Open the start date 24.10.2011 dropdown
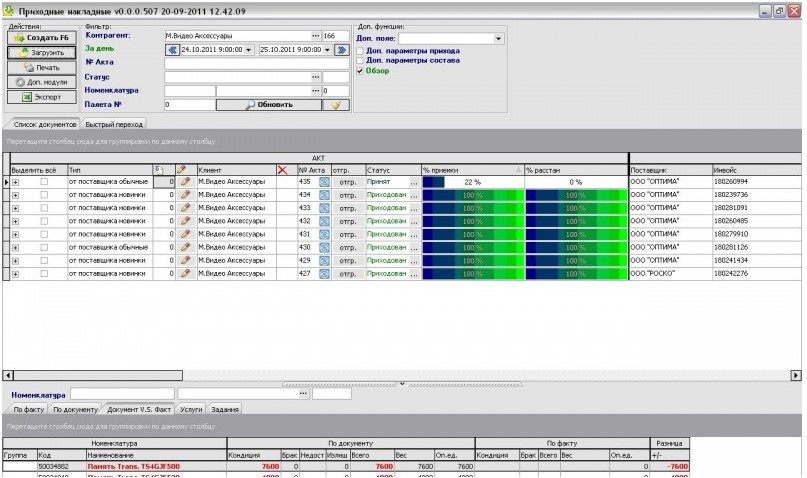This screenshot has width=807, height=478. pos(248,49)
